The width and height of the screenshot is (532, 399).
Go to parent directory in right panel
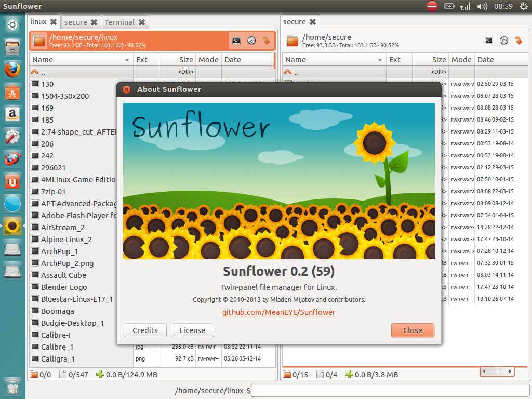pos(405,72)
